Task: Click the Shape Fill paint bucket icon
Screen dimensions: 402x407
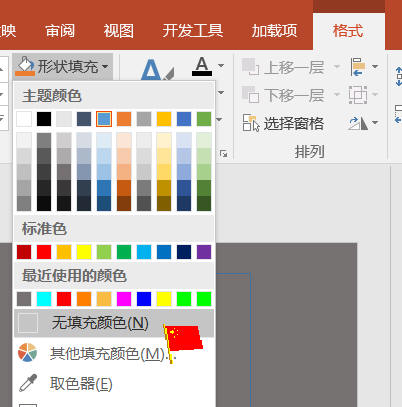Action: point(25,66)
